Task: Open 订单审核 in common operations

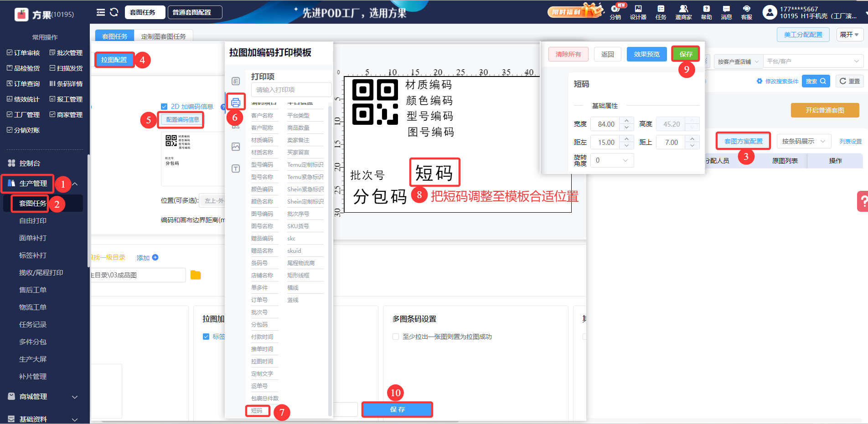Action: click(x=23, y=53)
